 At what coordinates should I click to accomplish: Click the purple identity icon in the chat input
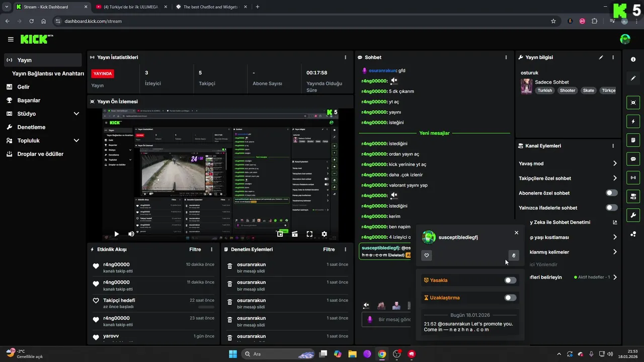click(x=370, y=319)
